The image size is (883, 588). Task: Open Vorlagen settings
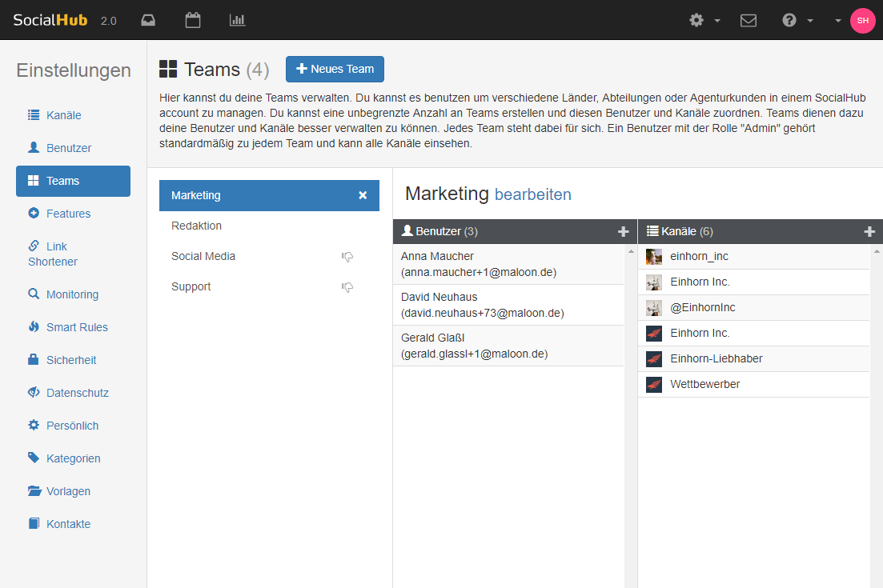pos(73,491)
